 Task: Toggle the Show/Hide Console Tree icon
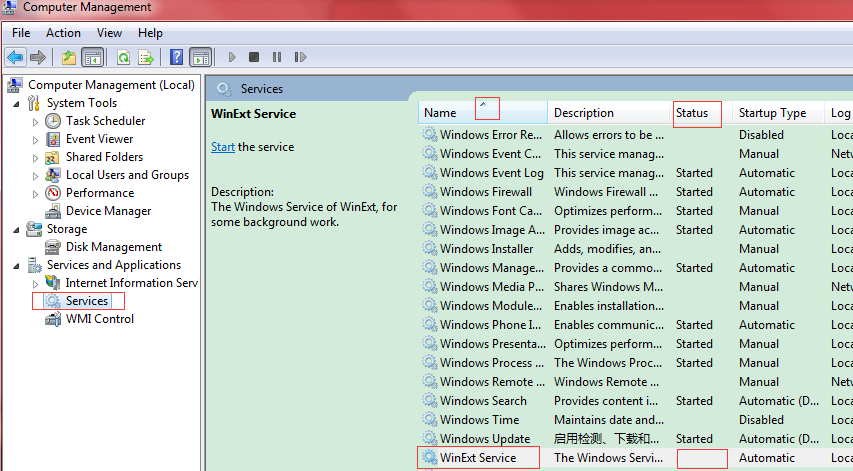(x=92, y=57)
